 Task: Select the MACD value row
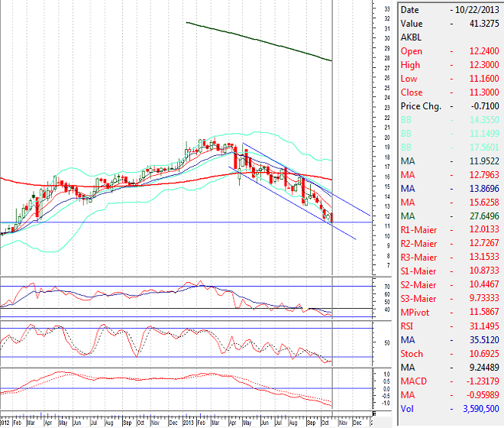[x=451, y=381]
